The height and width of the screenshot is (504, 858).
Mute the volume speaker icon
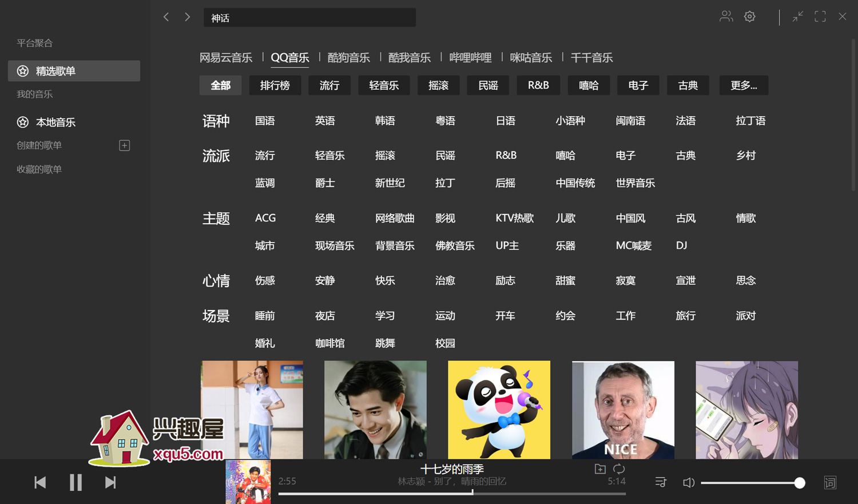pos(689,483)
